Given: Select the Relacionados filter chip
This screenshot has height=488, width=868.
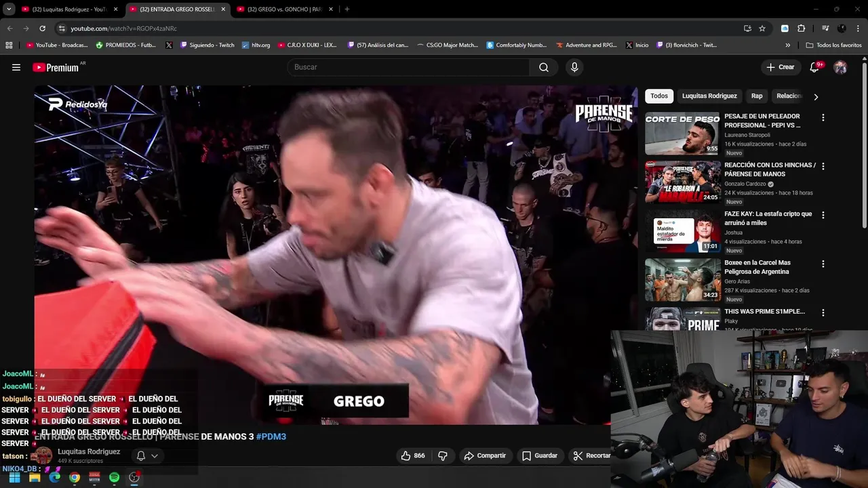Looking at the screenshot, I should [x=789, y=96].
